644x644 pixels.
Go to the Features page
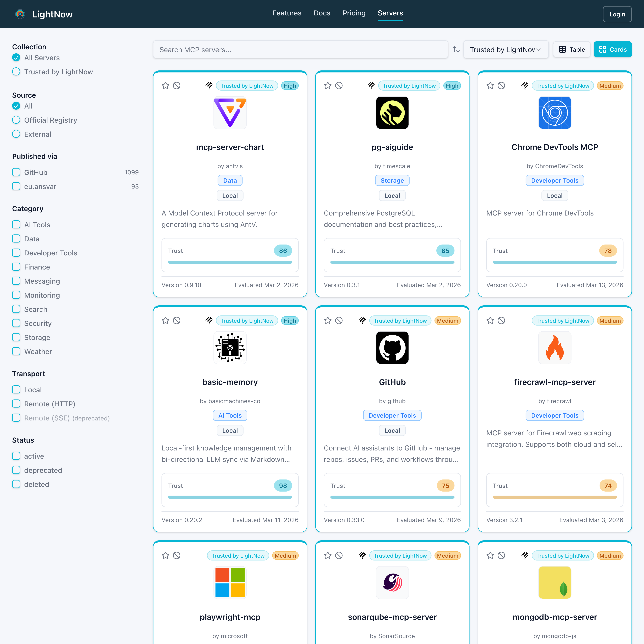pyautogui.click(x=287, y=13)
